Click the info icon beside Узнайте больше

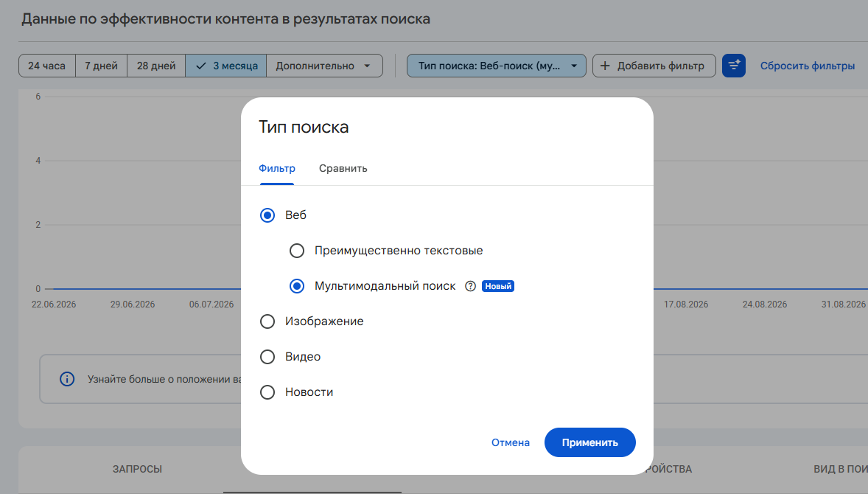coord(67,380)
